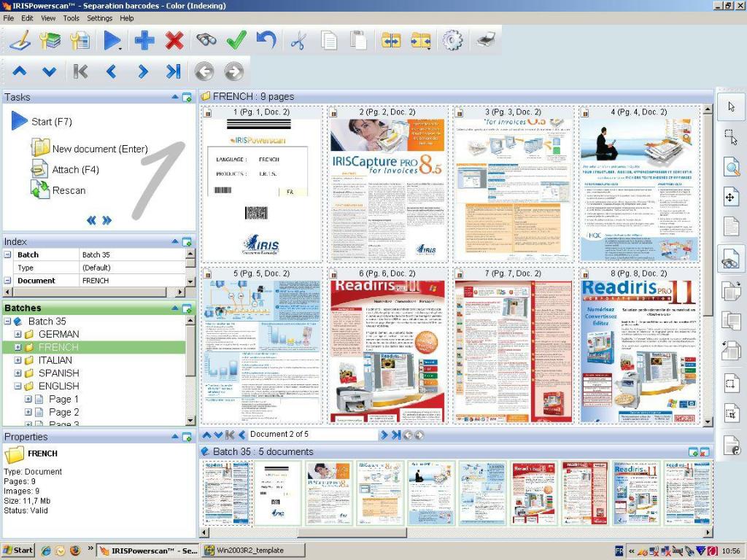This screenshot has height=560, width=747.
Task: Launch Firefox from the quick launch bar
Action: pyautogui.click(x=75, y=551)
